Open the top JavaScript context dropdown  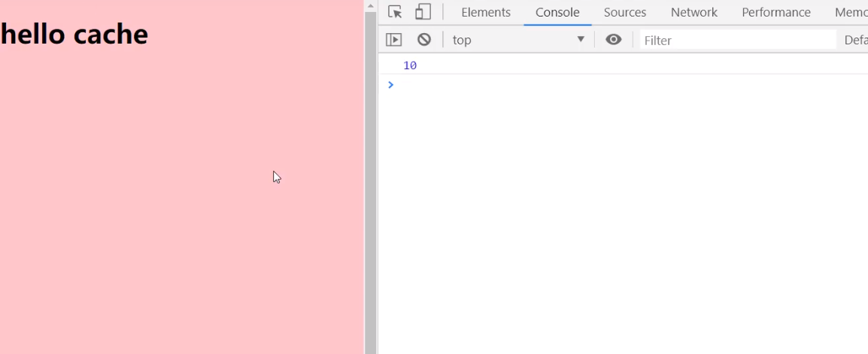coord(518,40)
